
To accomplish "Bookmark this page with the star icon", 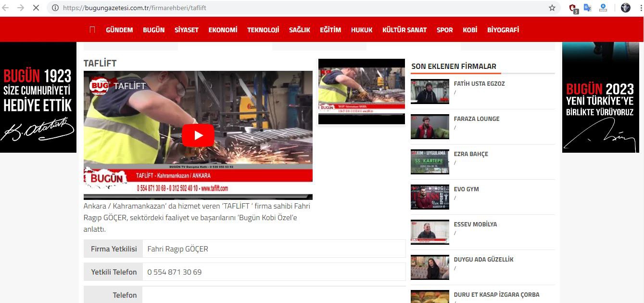I will click(x=552, y=8).
